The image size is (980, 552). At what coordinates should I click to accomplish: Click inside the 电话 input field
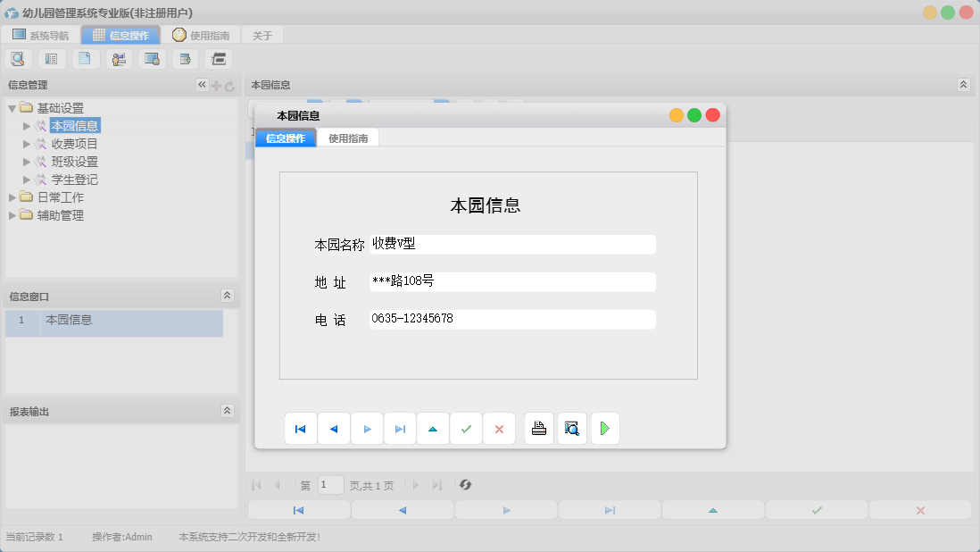pyautogui.click(x=513, y=318)
